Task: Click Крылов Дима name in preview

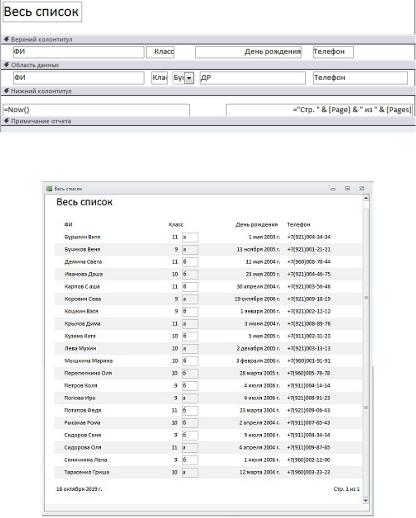Action: (82, 324)
